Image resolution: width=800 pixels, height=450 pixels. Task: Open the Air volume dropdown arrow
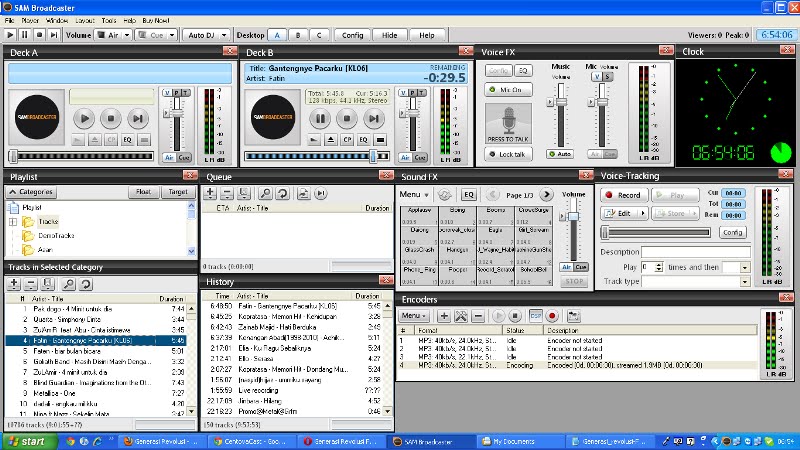(127, 35)
